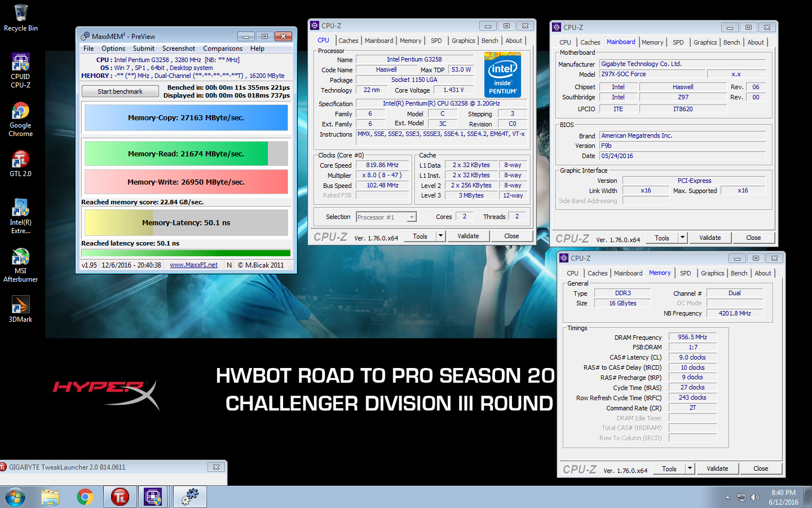Switch to Bench tab in Mainboard window
The width and height of the screenshot is (812, 508).
[x=732, y=42]
